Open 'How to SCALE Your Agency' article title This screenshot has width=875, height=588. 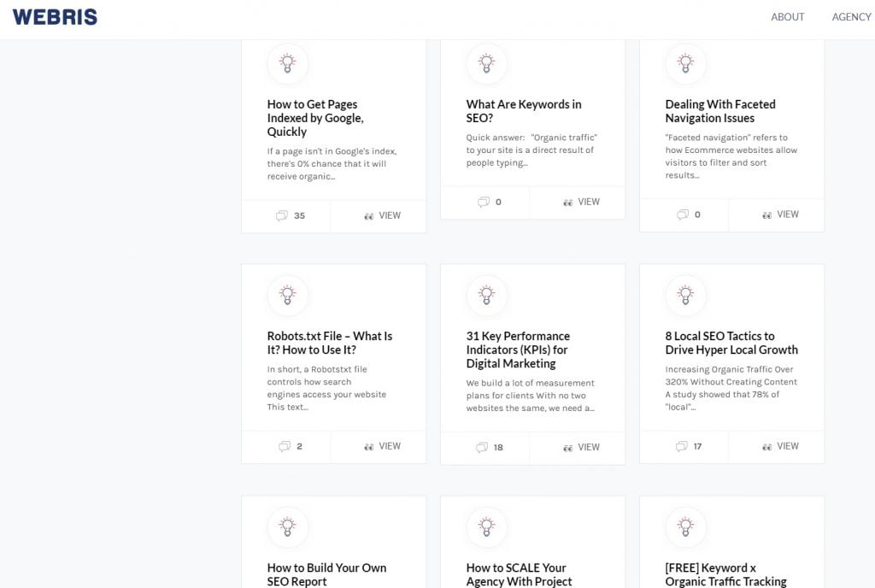[519, 574]
